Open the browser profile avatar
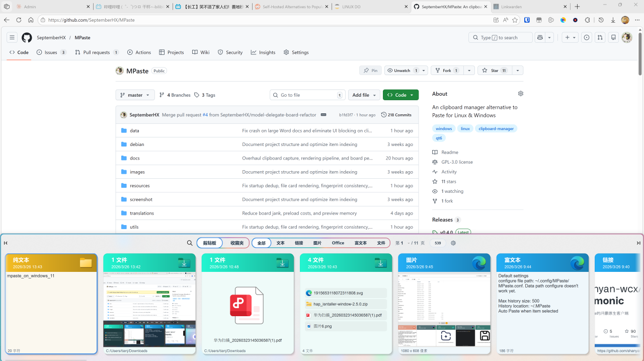The image size is (644, 361). (x=625, y=20)
